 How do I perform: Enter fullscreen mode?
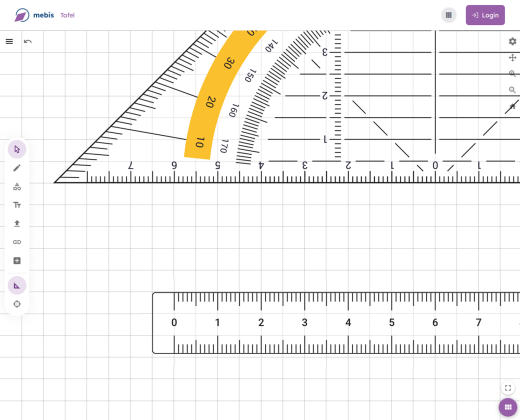(x=508, y=388)
